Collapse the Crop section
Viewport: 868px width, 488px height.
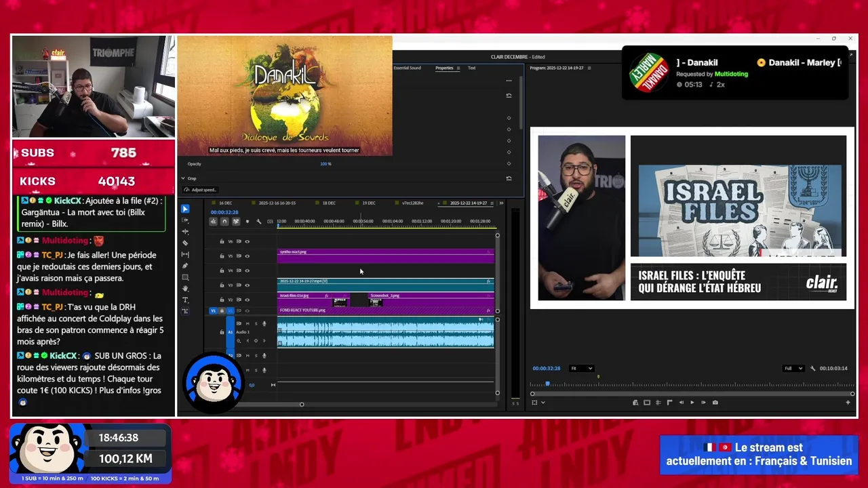[x=183, y=178]
